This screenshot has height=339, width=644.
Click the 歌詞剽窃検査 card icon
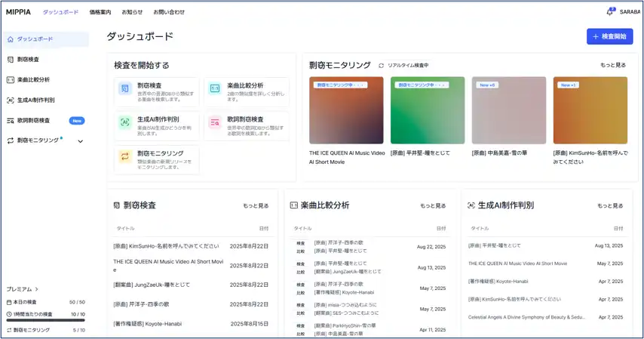(x=215, y=122)
